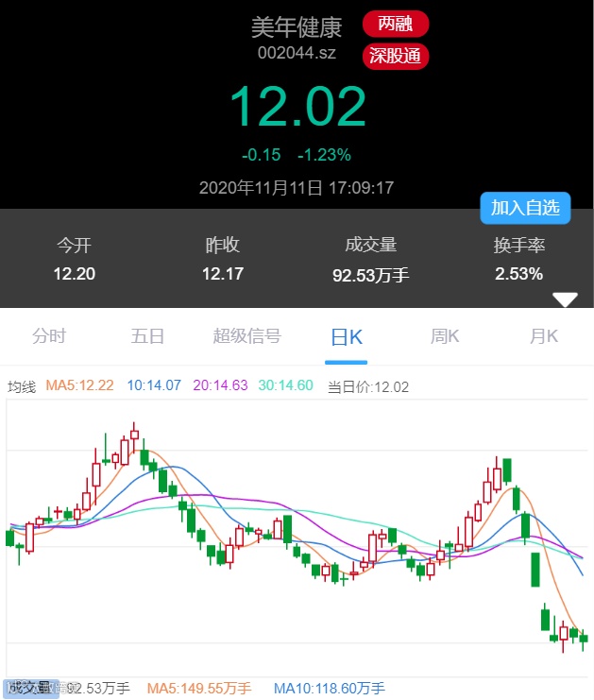The image size is (594, 700).
Task: Tap the percent change -1.23%
Action: [x=325, y=155]
